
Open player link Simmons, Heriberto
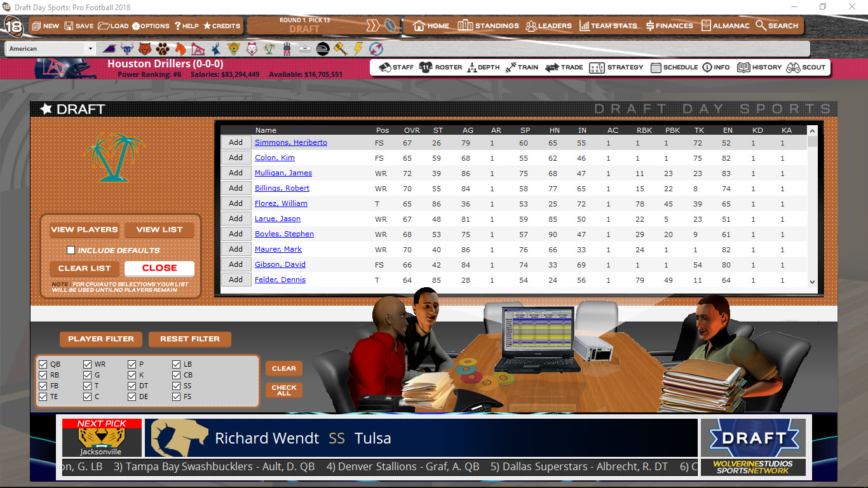click(290, 143)
